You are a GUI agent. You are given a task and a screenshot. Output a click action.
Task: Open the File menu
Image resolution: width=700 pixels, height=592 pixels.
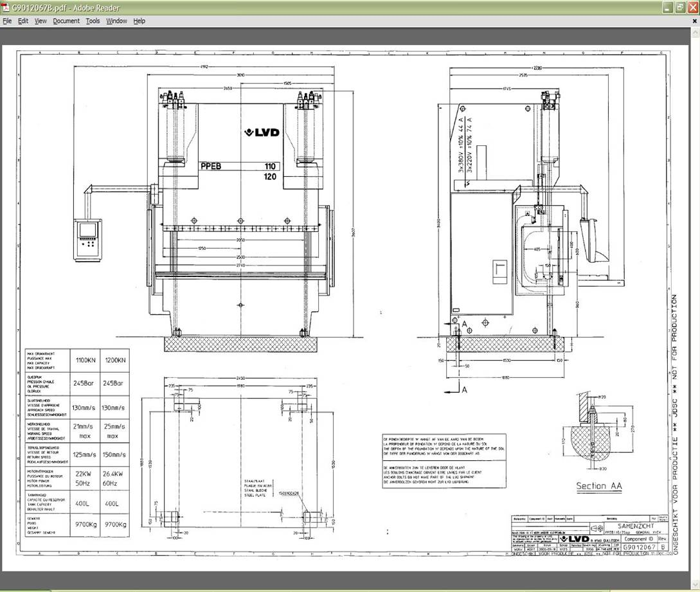(x=7, y=21)
